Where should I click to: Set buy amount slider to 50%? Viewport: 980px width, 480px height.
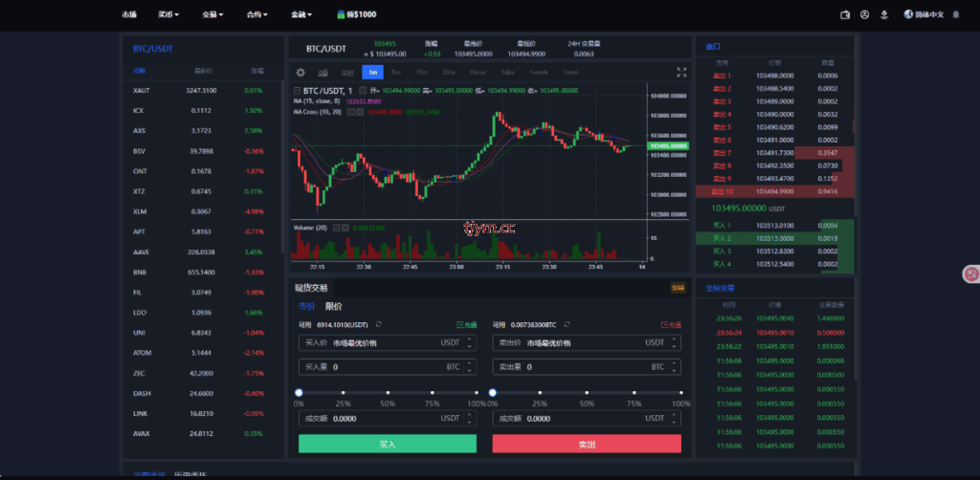(388, 392)
